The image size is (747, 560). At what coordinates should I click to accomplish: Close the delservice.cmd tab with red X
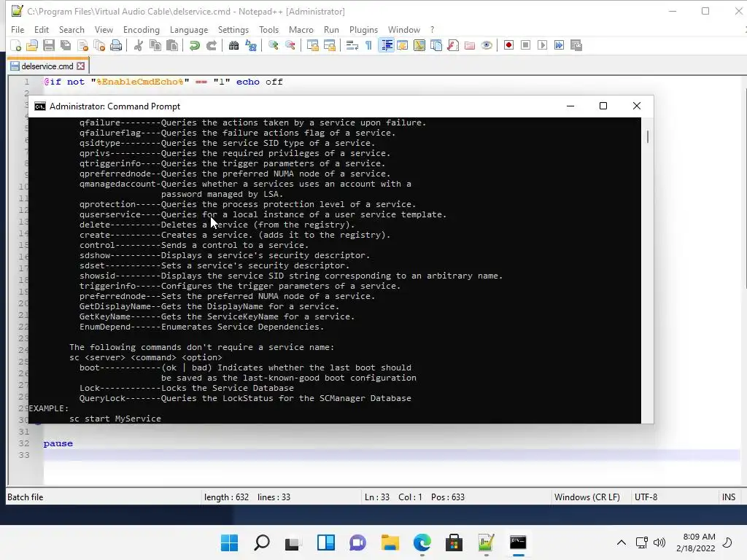coord(81,66)
